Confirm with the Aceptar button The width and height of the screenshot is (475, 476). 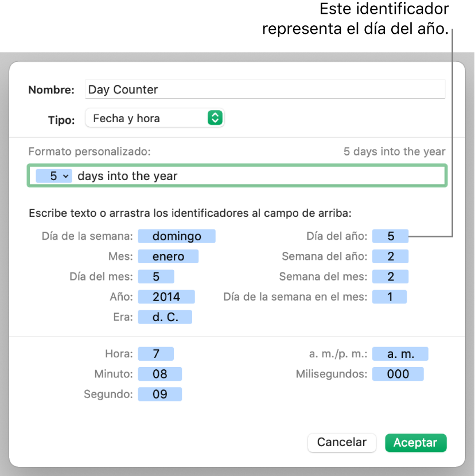[x=415, y=442]
